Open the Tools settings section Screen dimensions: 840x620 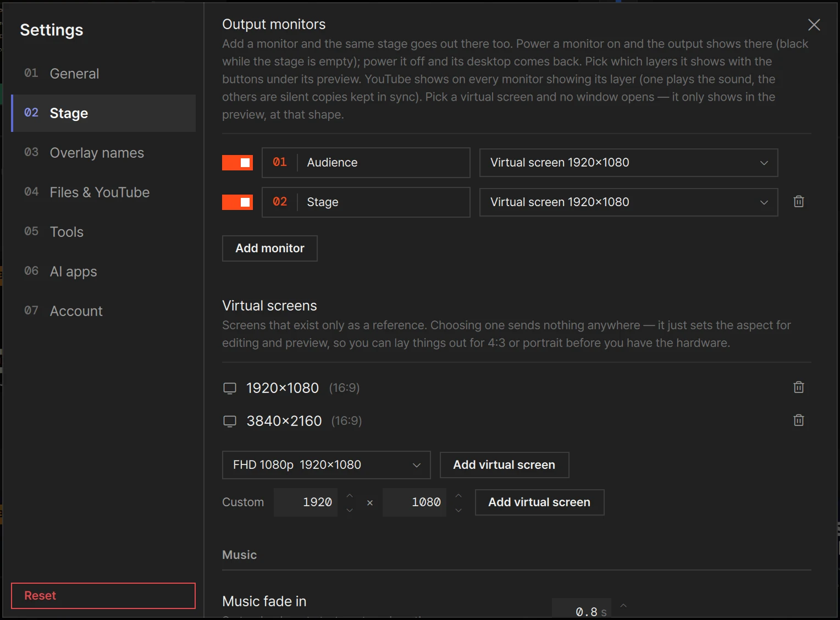pyautogui.click(x=103, y=232)
